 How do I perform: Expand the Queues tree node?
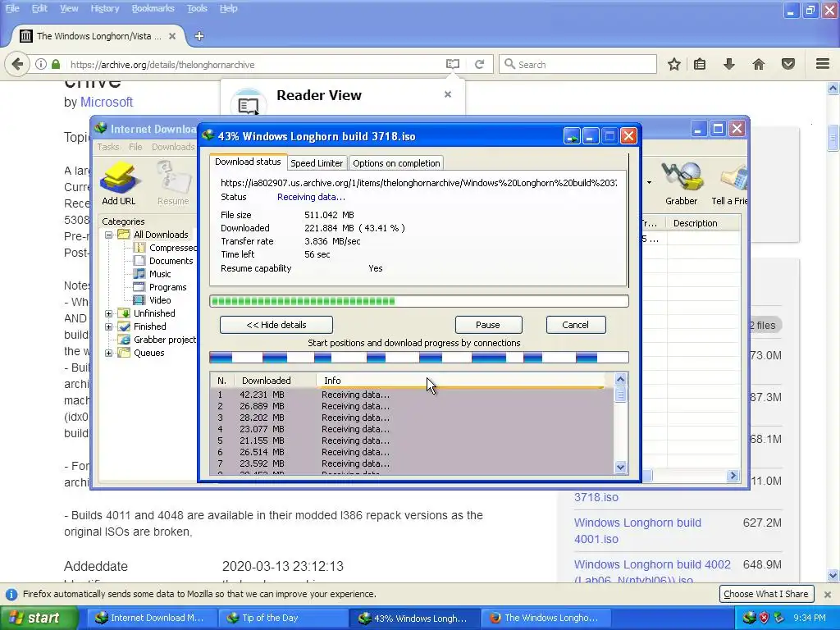point(109,353)
